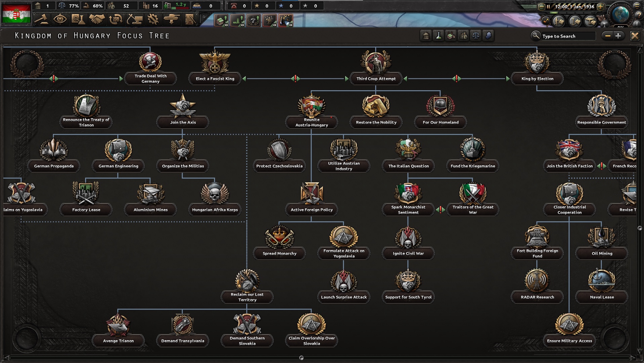Click the fuel 1.2 y gauge
644x363 pixels.
click(x=177, y=6)
